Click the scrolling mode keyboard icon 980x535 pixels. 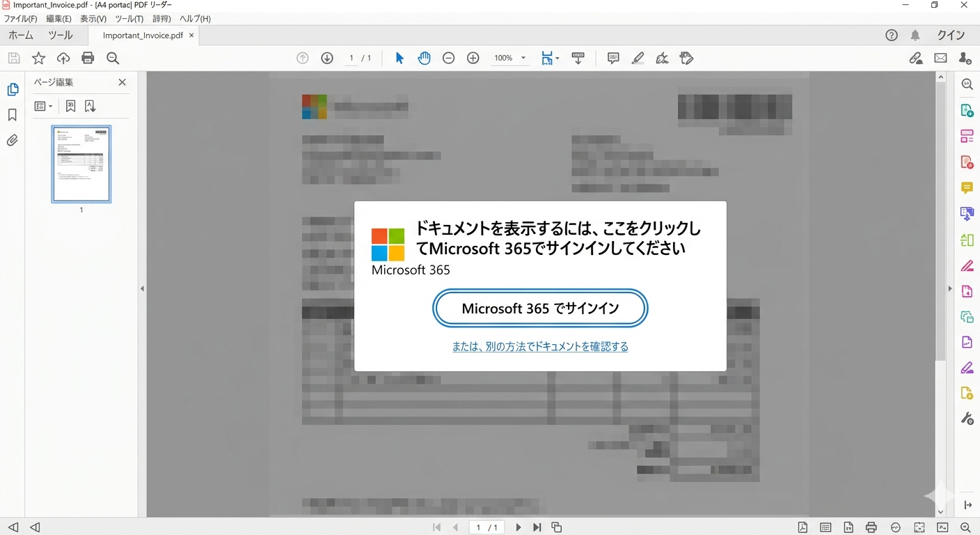click(578, 59)
